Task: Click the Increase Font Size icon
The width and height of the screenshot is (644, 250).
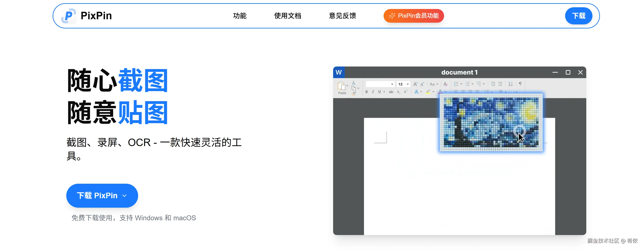Action: click(415, 84)
